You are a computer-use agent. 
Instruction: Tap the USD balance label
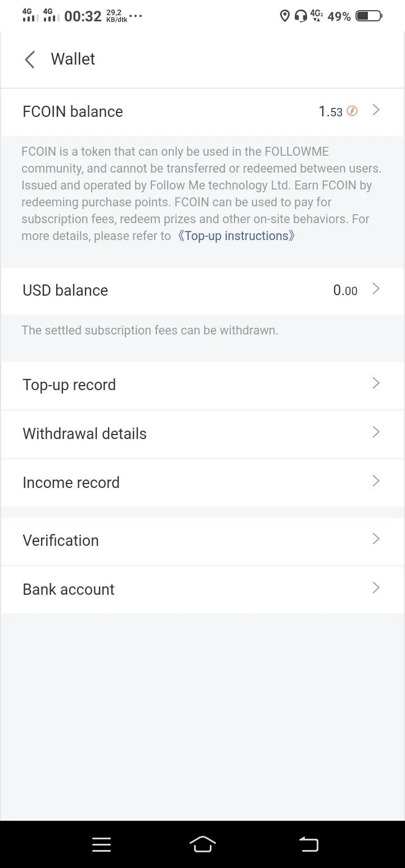[65, 290]
